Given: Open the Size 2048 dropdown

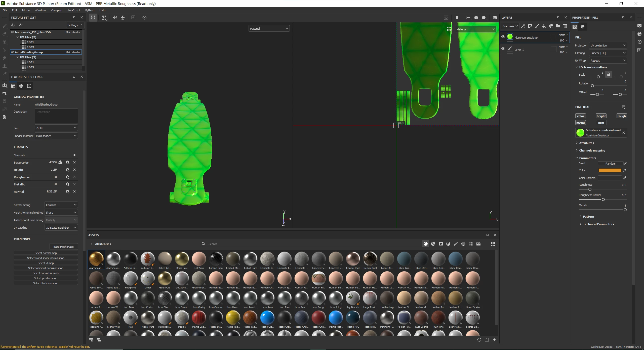Looking at the screenshot, I should pos(56,128).
